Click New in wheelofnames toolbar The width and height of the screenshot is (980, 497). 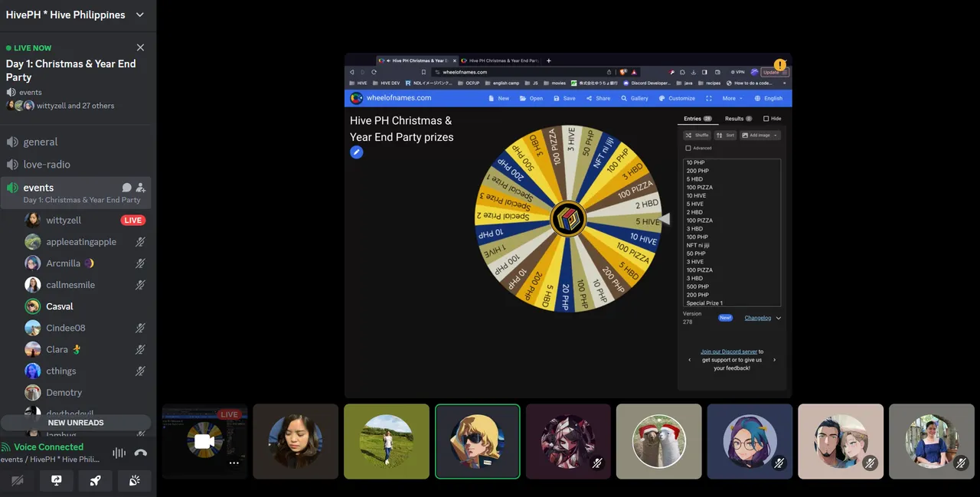tap(498, 98)
